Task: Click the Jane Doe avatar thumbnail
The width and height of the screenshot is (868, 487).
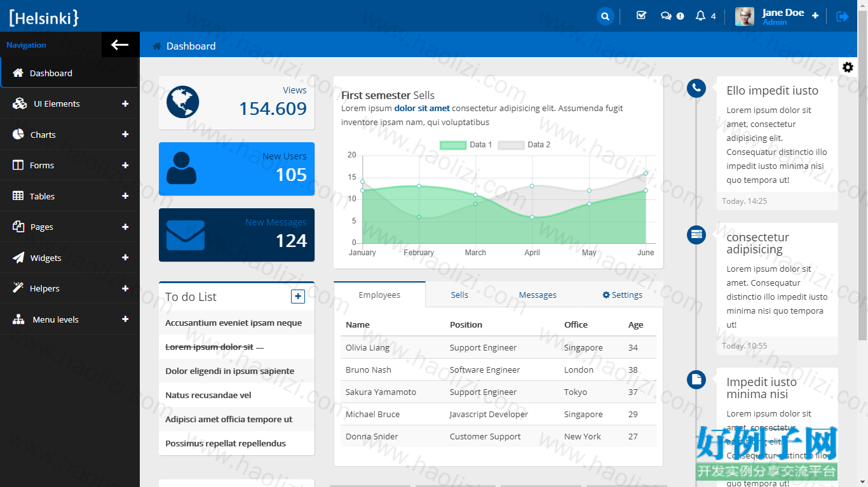Action: tap(745, 17)
